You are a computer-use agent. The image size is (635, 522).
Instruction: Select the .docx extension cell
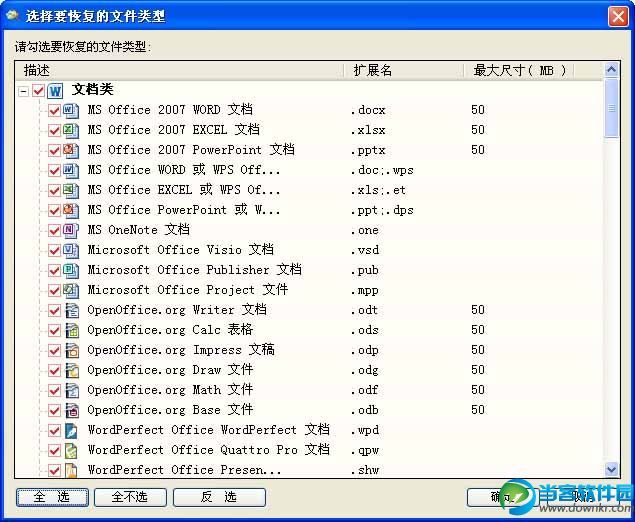(x=368, y=110)
